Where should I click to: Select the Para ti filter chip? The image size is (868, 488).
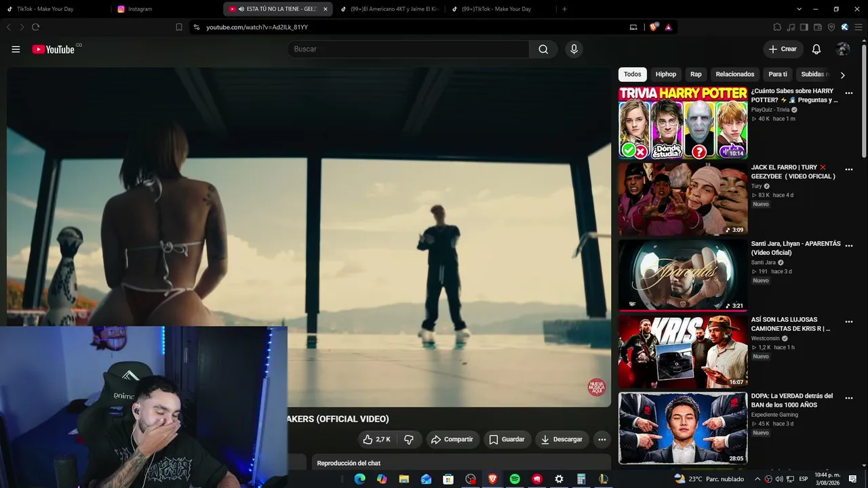click(x=778, y=75)
